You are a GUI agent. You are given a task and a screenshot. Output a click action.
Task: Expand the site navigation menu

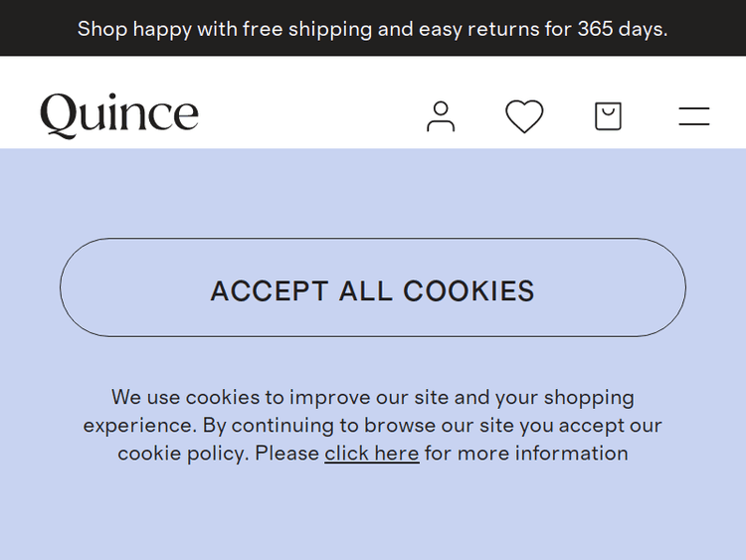click(694, 116)
